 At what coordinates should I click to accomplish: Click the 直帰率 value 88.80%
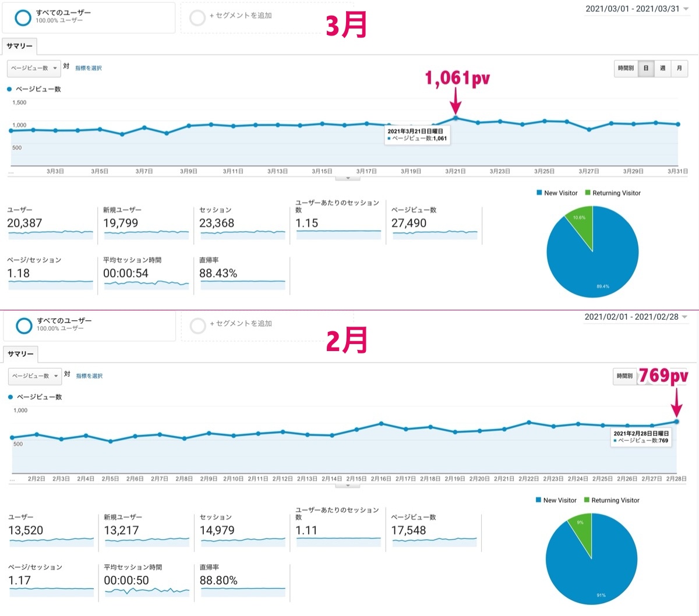[218, 580]
